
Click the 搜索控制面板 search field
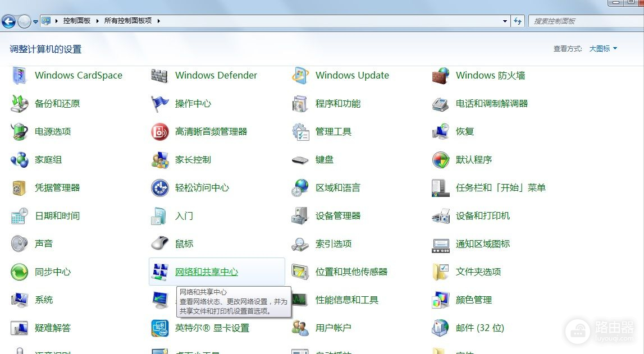pyautogui.click(x=584, y=21)
